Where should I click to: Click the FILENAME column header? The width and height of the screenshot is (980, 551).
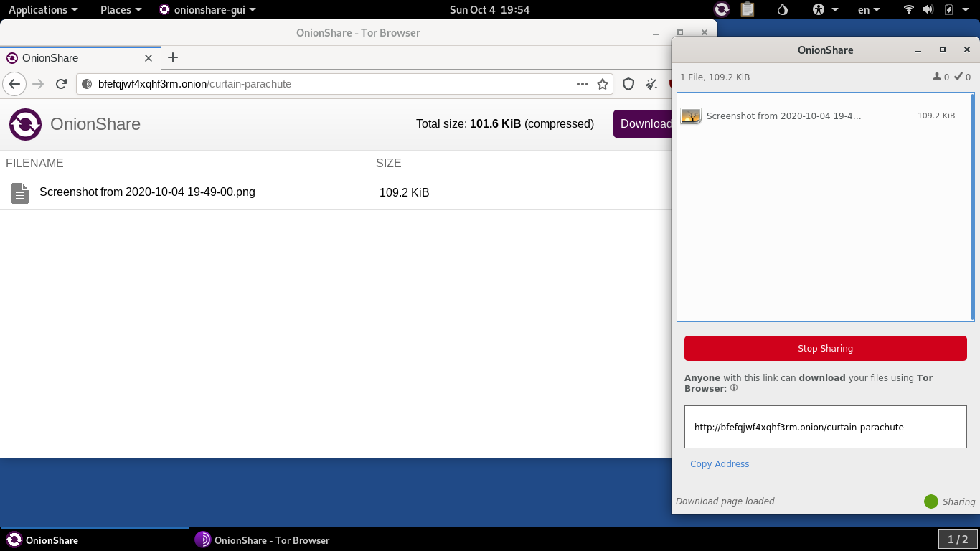(34, 163)
